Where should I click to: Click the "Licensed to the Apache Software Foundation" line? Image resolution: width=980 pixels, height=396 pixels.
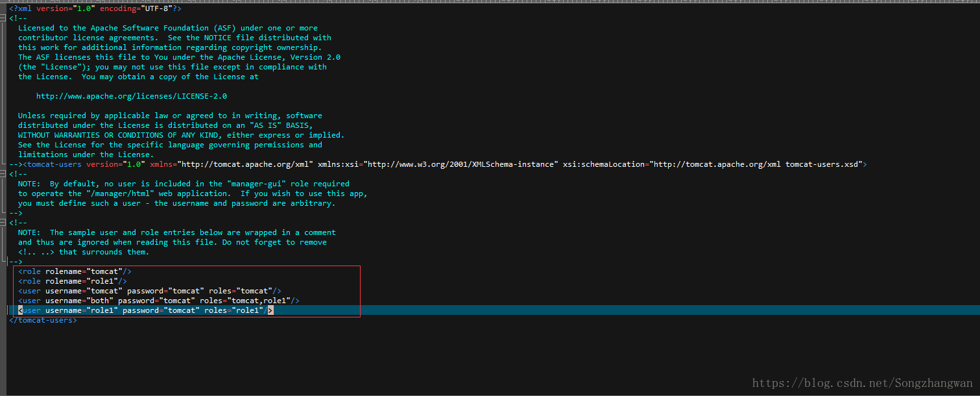pos(168,28)
